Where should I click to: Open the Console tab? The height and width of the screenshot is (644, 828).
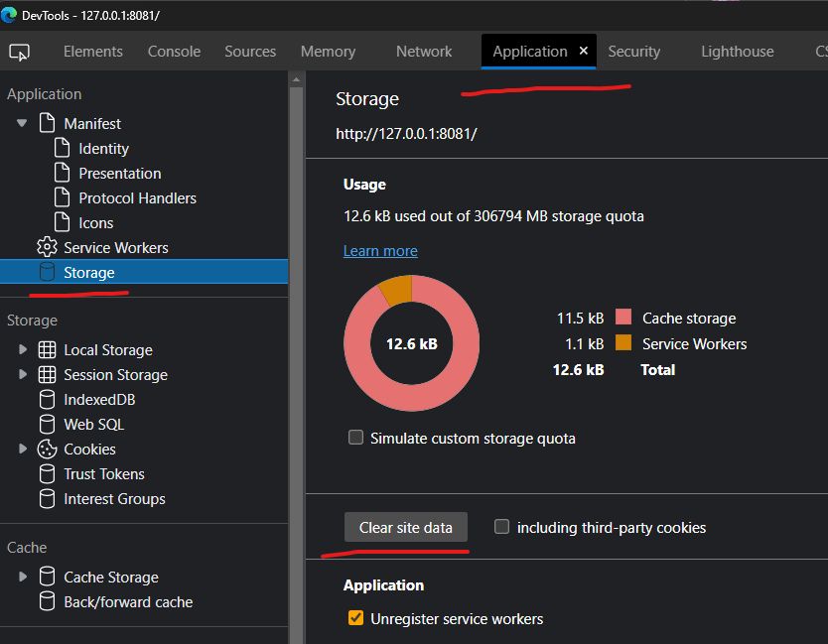174,52
